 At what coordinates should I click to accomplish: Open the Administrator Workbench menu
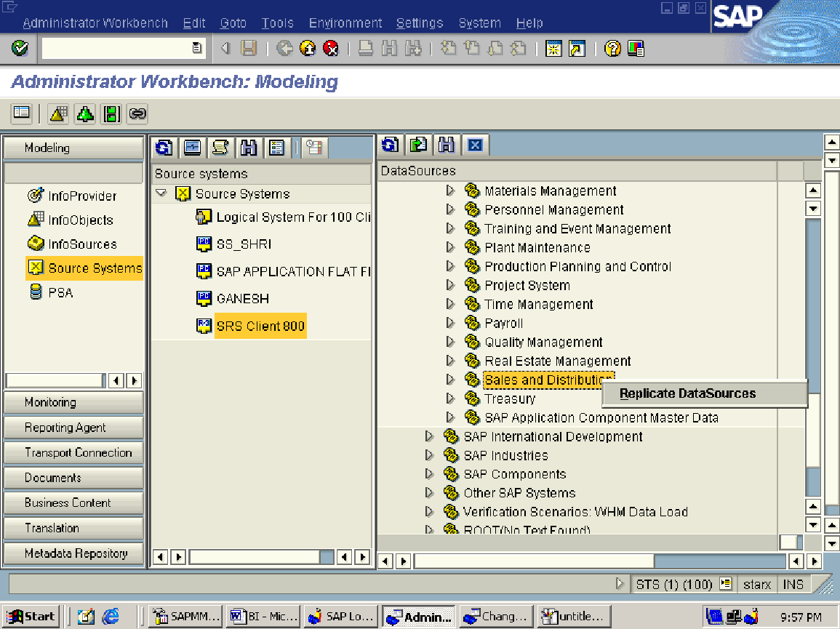click(95, 23)
